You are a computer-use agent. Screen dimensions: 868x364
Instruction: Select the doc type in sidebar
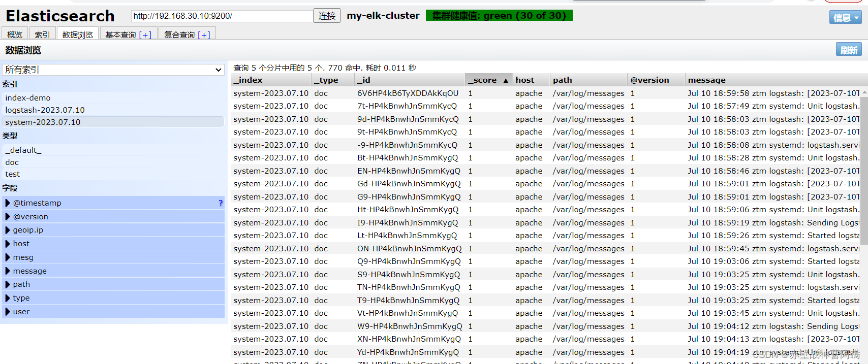pyautogui.click(x=113, y=162)
